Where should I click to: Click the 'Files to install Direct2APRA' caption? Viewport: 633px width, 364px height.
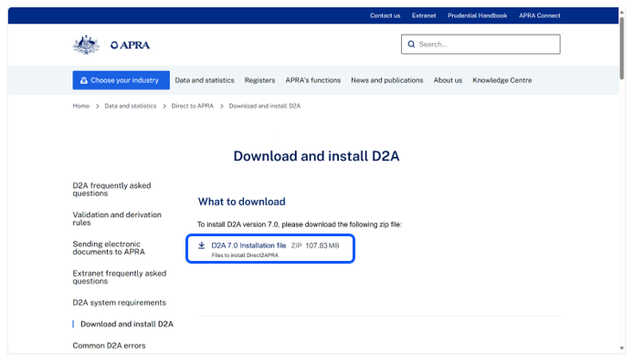(x=245, y=255)
